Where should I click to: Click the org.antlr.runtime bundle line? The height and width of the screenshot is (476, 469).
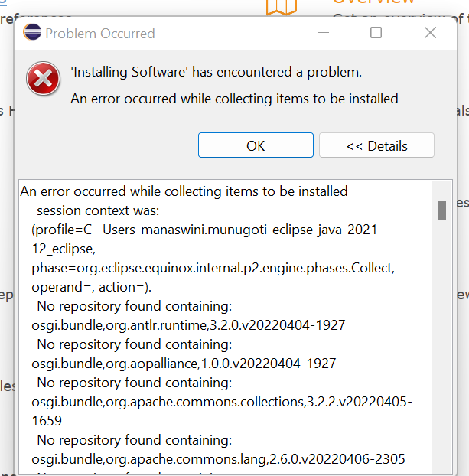click(188, 325)
